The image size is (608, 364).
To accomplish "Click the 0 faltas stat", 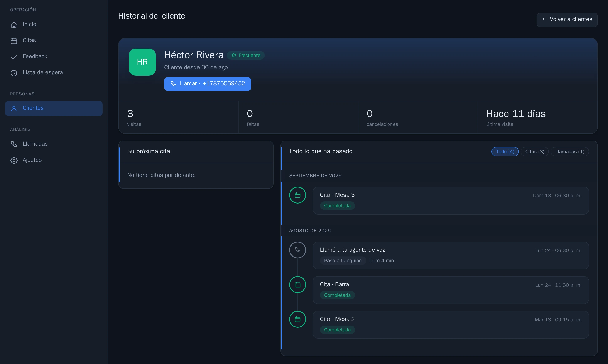I will [298, 117].
